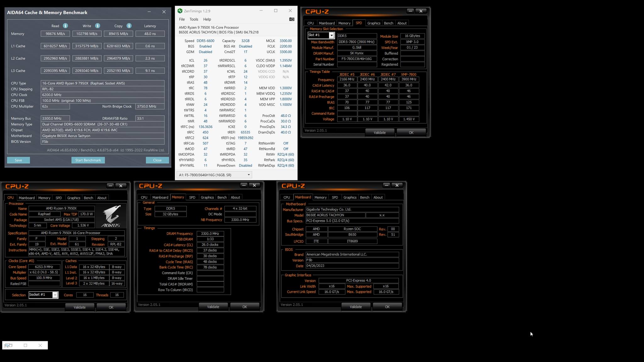This screenshot has width=644, height=362.
Task: Select About tab in CPU-Z Memory window
Action: pyautogui.click(x=235, y=197)
